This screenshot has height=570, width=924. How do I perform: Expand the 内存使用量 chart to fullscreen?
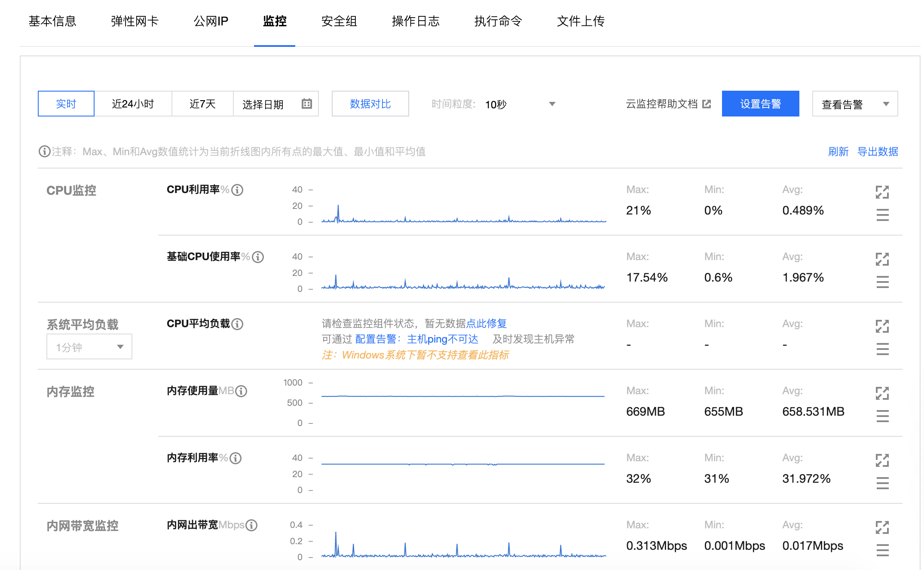coord(882,393)
